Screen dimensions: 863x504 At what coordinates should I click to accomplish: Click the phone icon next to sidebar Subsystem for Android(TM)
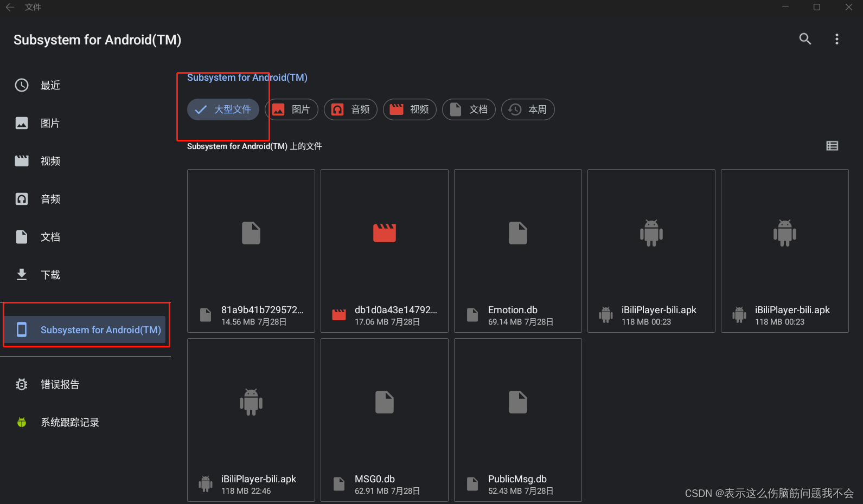click(22, 329)
